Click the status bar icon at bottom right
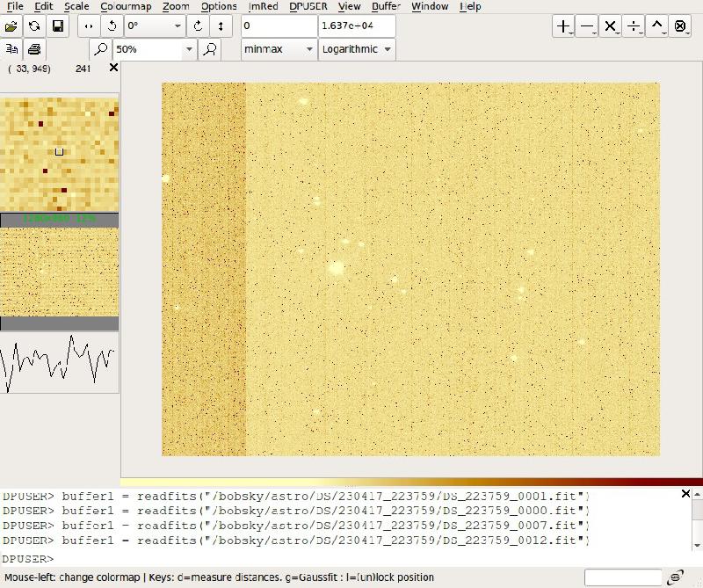The height and width of the screenshot is (588, 703). tap(675, 577)
